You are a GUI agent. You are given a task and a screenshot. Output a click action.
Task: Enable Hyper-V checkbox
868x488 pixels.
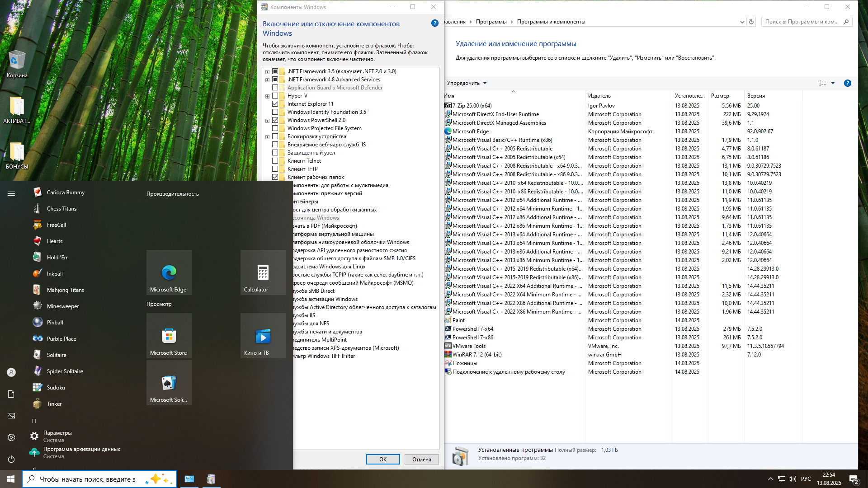275,96
